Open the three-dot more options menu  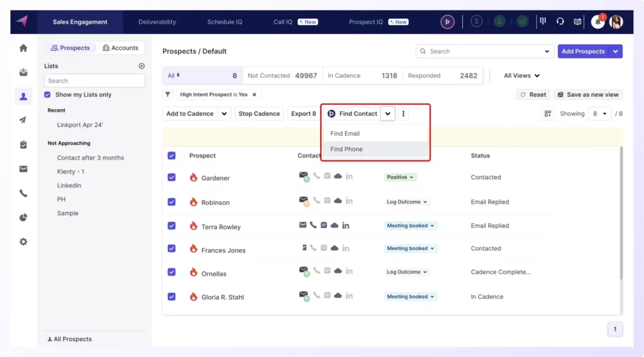tap(403, 114)
